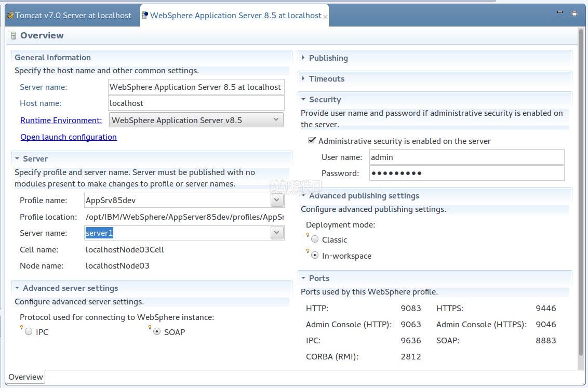Open the Runtime Environment dropdown
588x388 pixels.
(x=276, y=120)
